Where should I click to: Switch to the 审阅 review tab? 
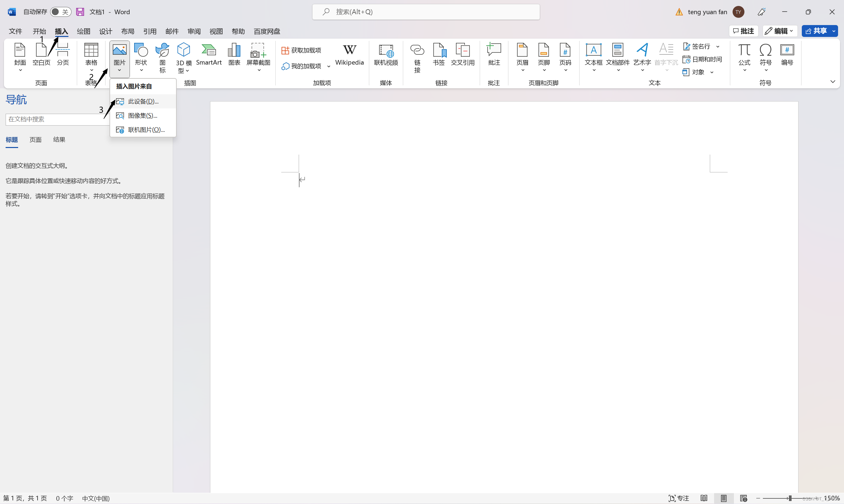pyautogui.click(x=194, y=31)
